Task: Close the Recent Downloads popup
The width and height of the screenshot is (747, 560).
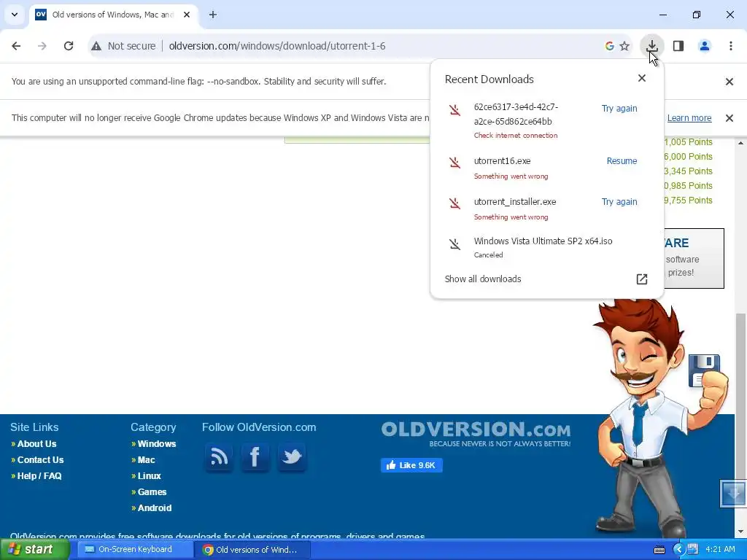Action: [642, 78]
